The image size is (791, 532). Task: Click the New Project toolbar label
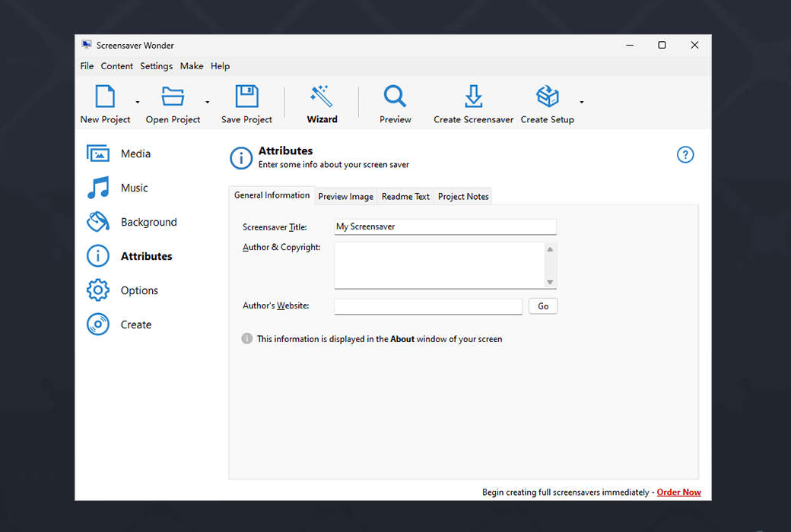click(105, 119)
